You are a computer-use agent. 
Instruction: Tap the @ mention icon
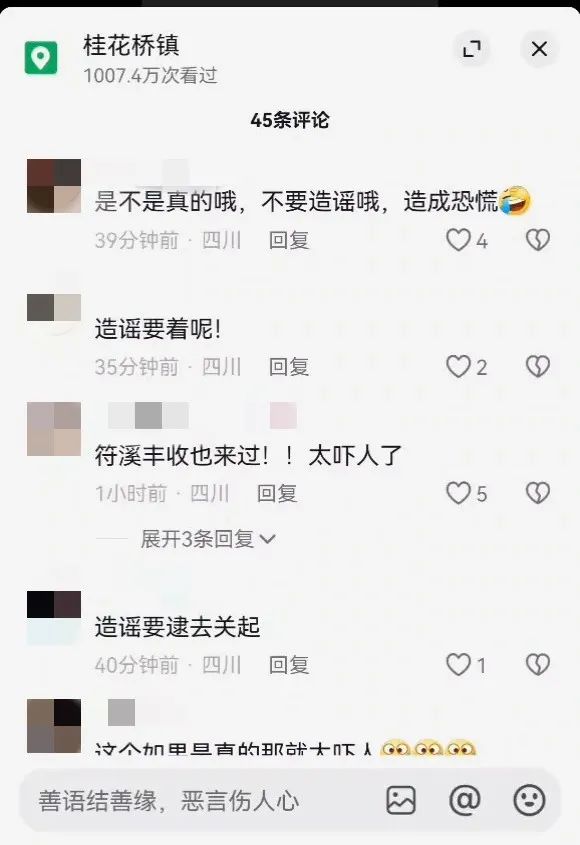pyautogui.click(x=465, y=800)
